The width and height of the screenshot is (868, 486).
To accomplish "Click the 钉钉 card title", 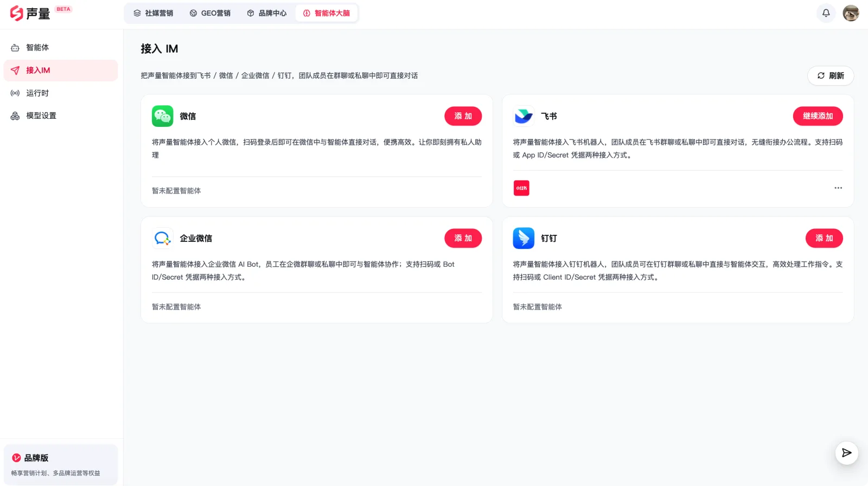I will (549, 238).
